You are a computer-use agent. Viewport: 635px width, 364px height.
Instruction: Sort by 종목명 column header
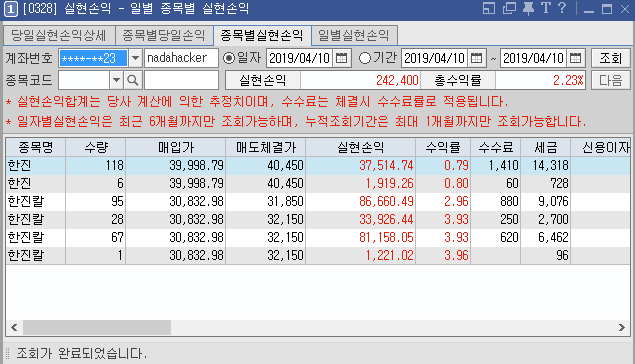36,147
